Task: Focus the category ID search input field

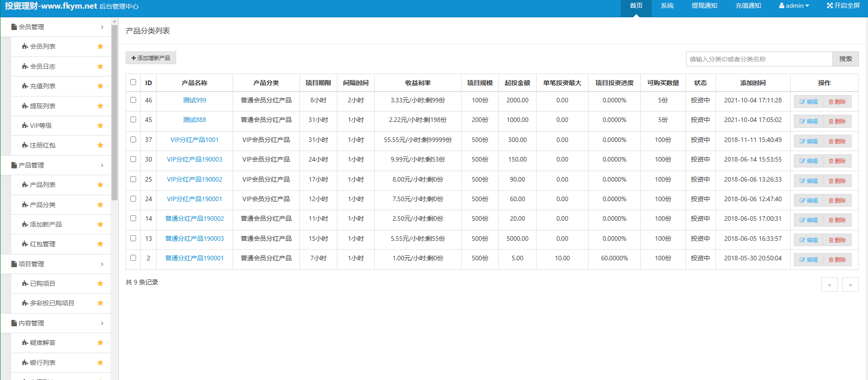Action: tap(759, 59)
